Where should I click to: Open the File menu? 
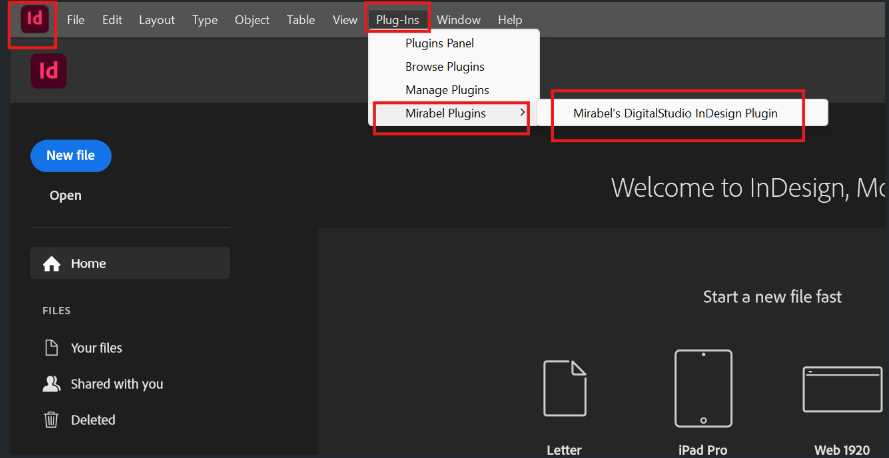coord(75,20)
